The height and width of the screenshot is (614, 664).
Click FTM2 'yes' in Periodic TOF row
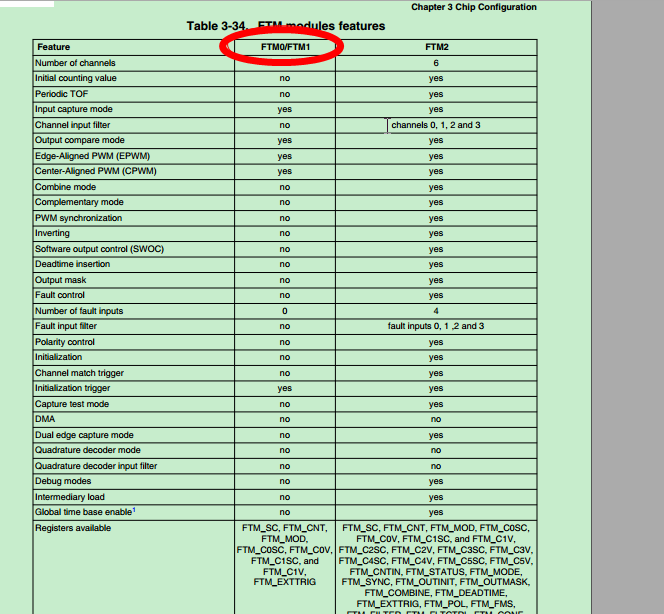coord(436,94)
